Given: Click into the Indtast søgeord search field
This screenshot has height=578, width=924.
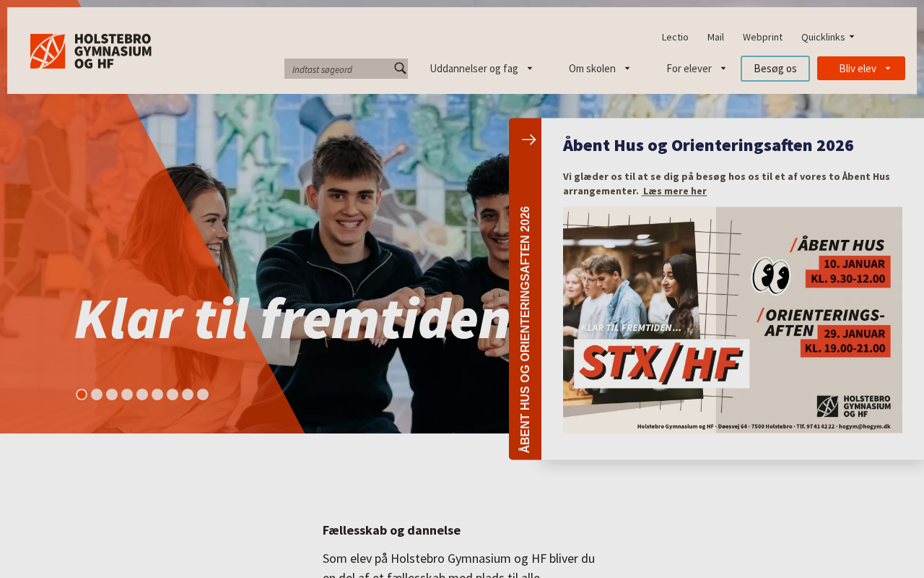Looking at the screenshot, I should [x=339, y=69].
